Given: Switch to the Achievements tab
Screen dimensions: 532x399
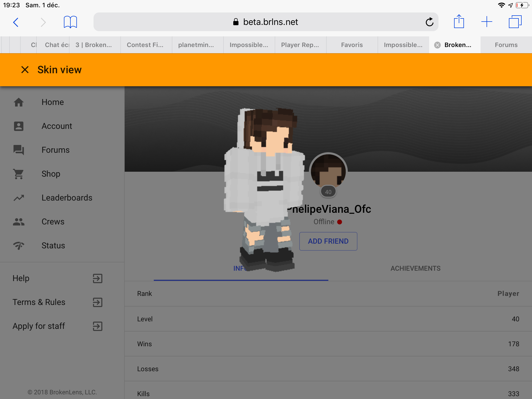Looking at the screenshot, I should [416, 268].
